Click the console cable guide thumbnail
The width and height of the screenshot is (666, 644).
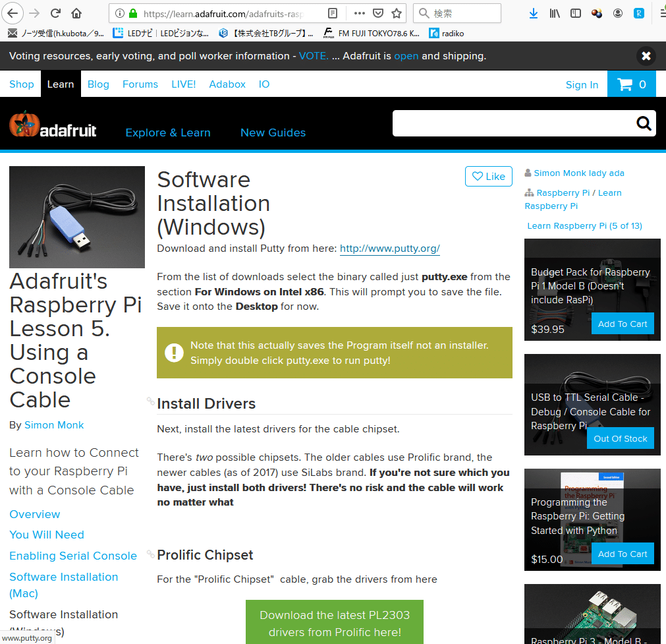[x=77, y=218]
